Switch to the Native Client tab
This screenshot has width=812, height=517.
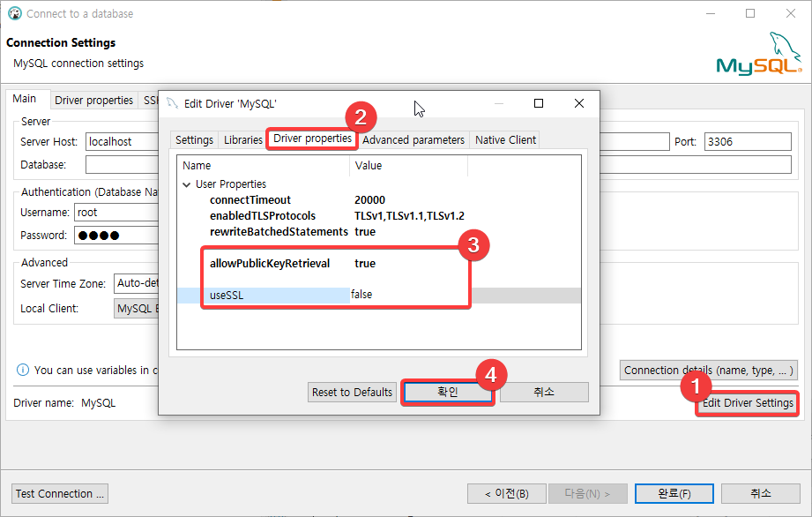click(x=505, y=140)
